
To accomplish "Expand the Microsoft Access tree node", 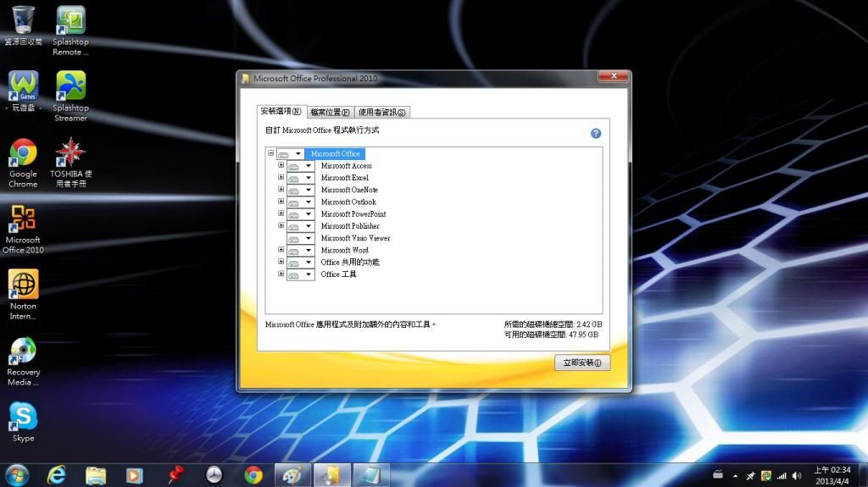I will click(281, 165).
